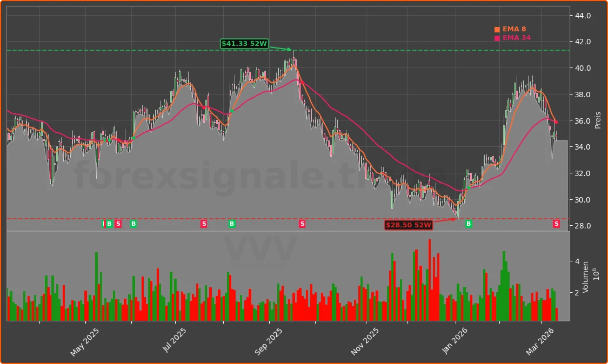
Task: Click the pink EMA 34 color swatch
Action: [x=496, y=38]
